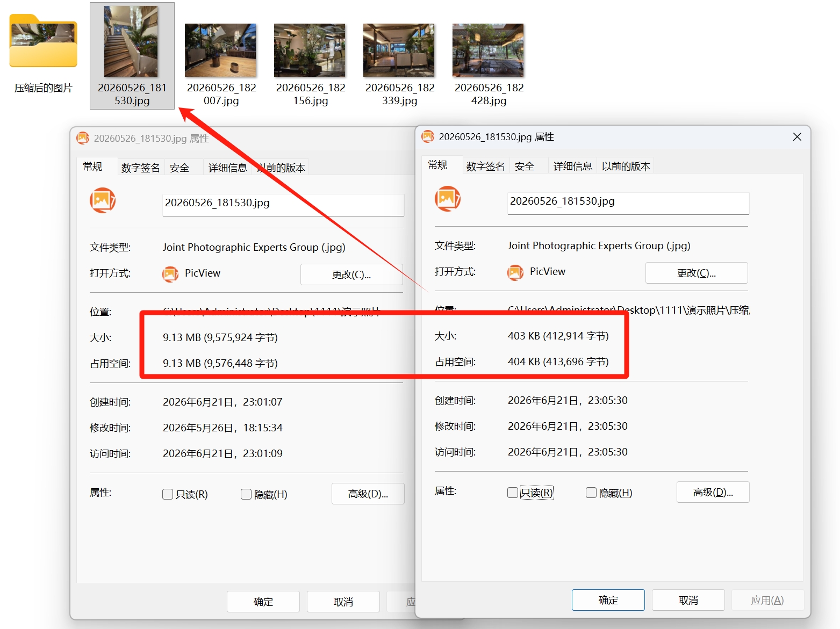Image resolution: width=840 pixels, height=629 pixels.
Task: Click size value 403 KB (412,914 字节)
Action: (558, 336)
